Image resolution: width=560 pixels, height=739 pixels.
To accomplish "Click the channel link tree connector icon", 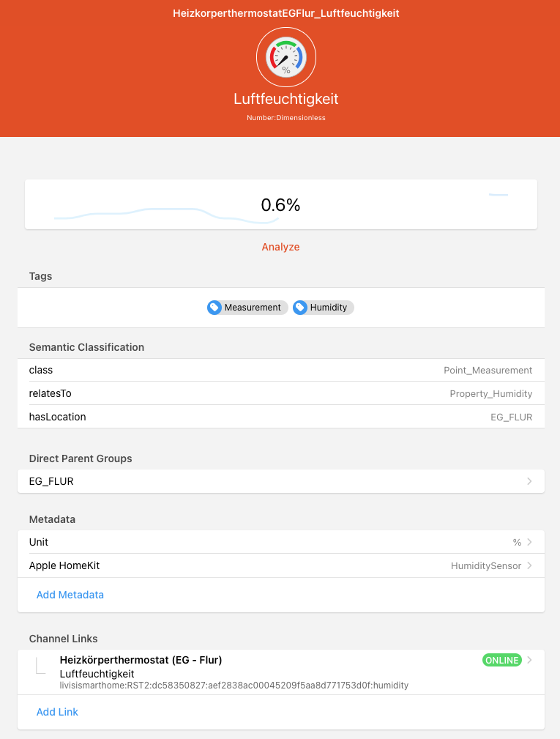I will tap(41, 666).
